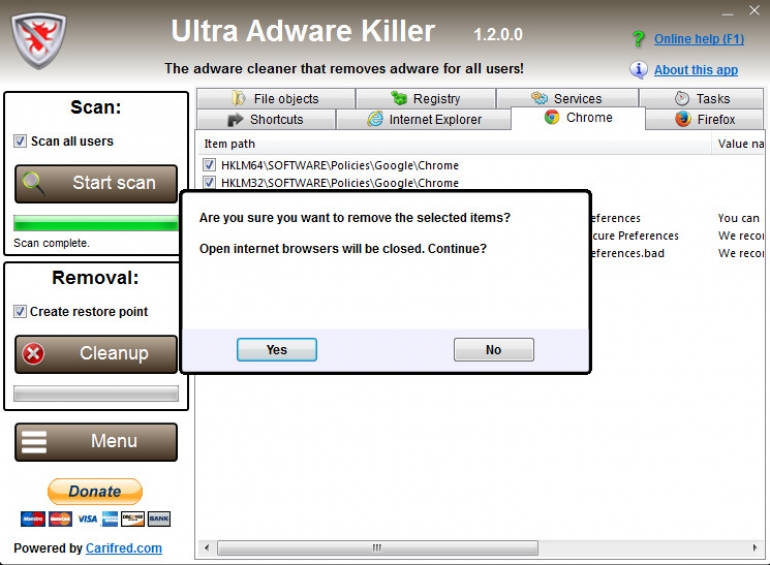Open the Services tab
The height and width of the screenshot is (565, 770).
tap(567, 99)
